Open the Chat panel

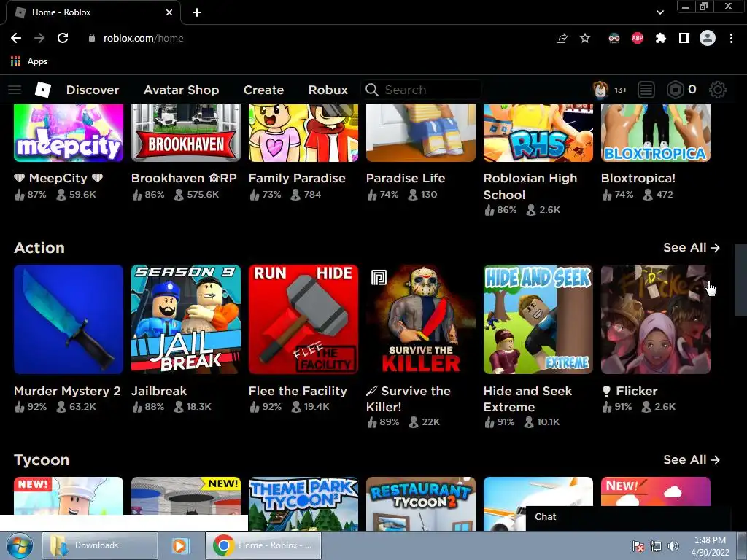coord(628,517)
